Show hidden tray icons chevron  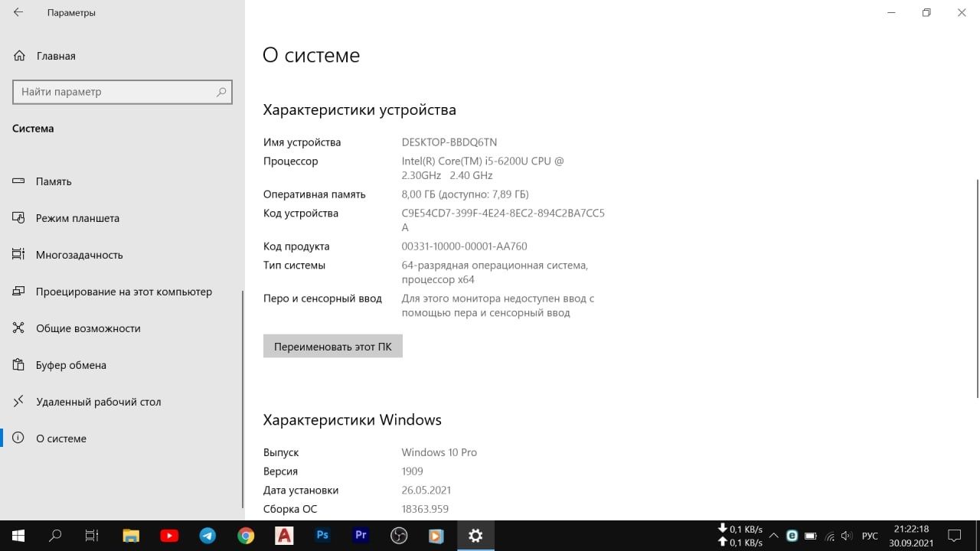point(774,536)
